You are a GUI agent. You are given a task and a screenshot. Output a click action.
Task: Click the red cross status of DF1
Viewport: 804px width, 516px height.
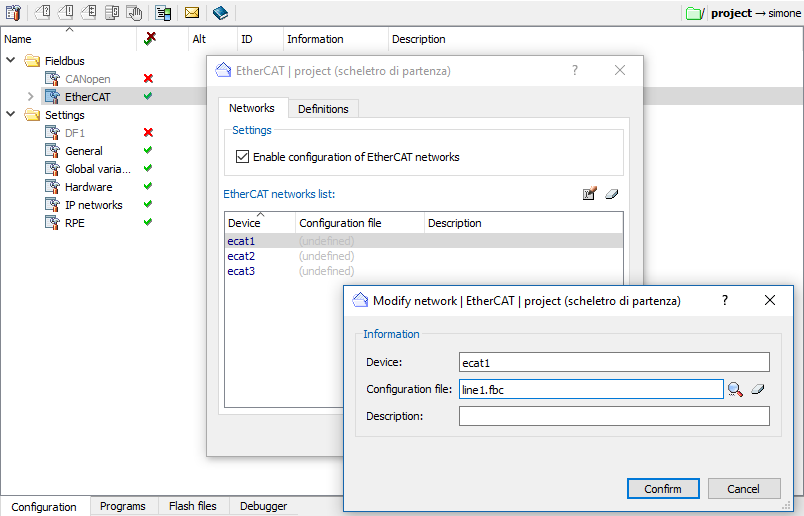coord(148,132)
